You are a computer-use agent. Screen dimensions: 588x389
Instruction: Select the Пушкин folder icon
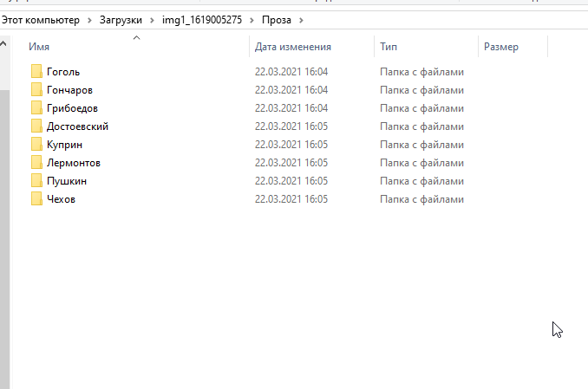[36, 180]
